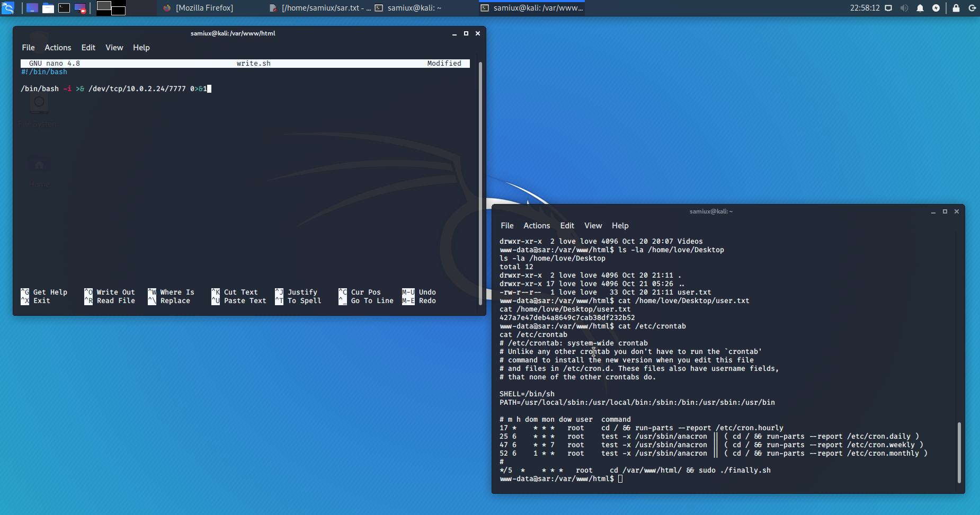Click 'write.sh' filename in nano title bar
This screenshot has height=515, width=980.
(253, 64)
